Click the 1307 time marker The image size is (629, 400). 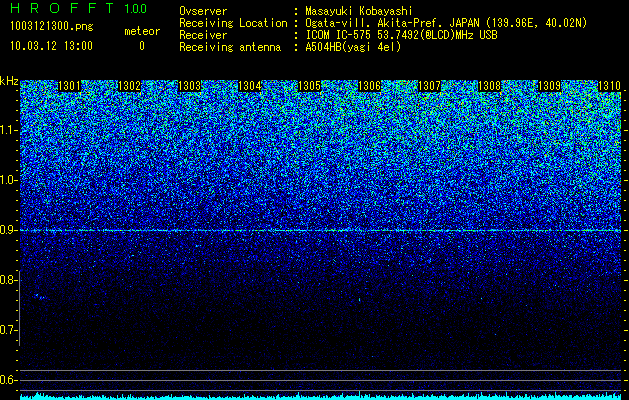click(429, 86)
